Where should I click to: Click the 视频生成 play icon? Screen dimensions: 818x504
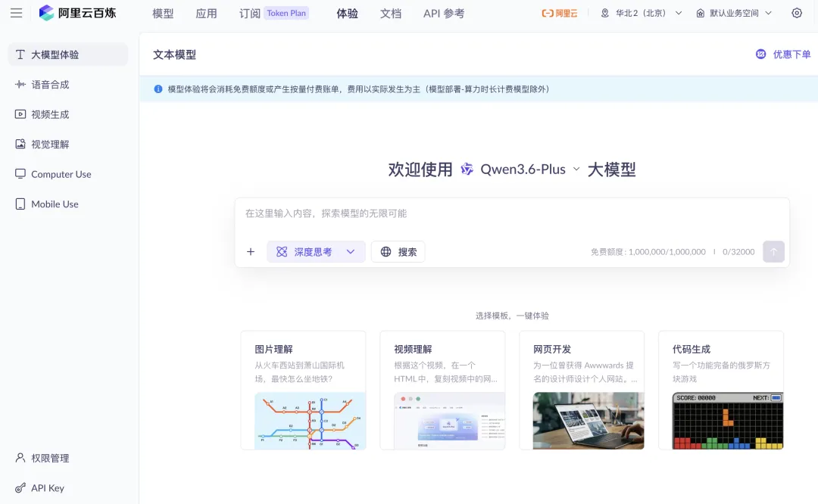pos(20,114)
